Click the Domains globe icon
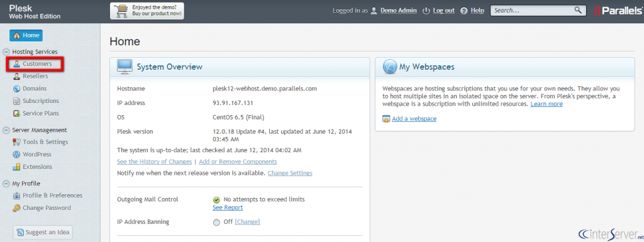Image resolution: width=644 pixels, height=242 pixels. (x=16, y=89)
